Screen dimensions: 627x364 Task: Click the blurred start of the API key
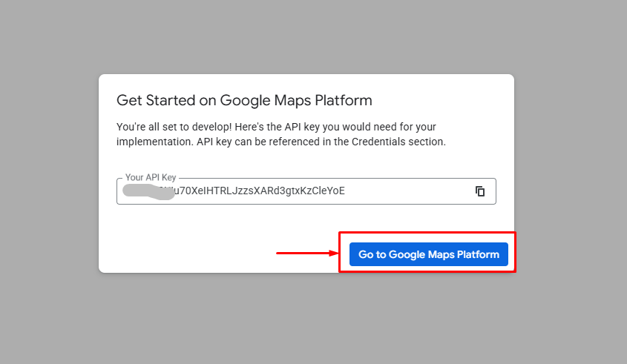point(145,191)
